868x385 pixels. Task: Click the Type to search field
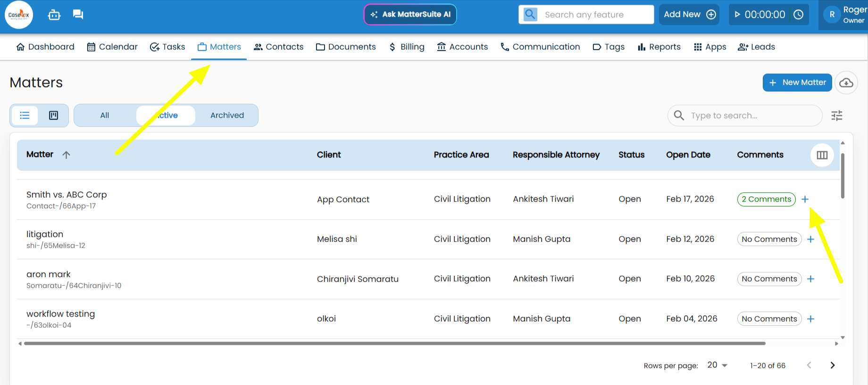pos(750,115)
